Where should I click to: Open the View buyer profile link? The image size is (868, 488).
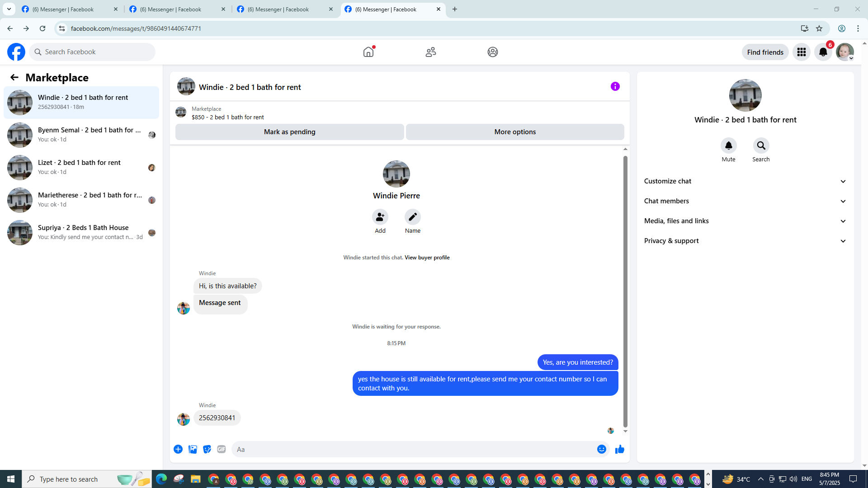[x=427, y=258]
